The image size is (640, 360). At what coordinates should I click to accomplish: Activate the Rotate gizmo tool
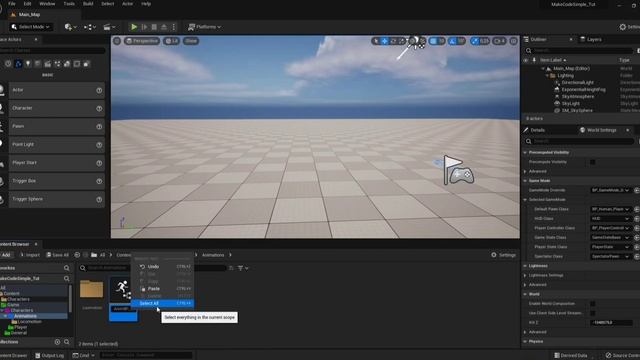click(x=393, y=41)
